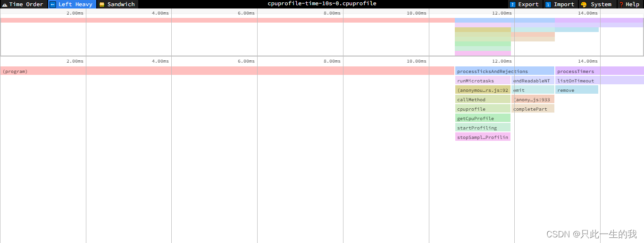Image resolution: width=644 pixels, height=243 pixels.
Task: Select the processTicksAndRejections frame
Action: 504,71
